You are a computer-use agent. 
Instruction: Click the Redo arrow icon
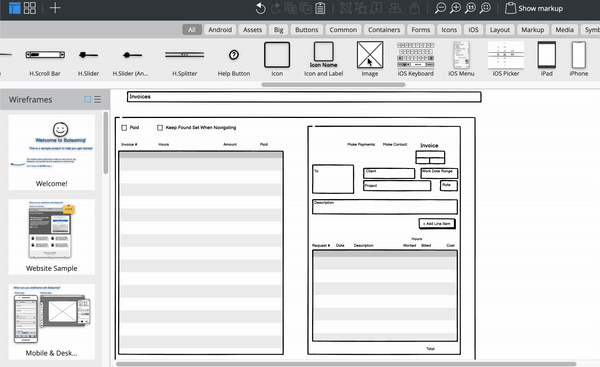276,8
